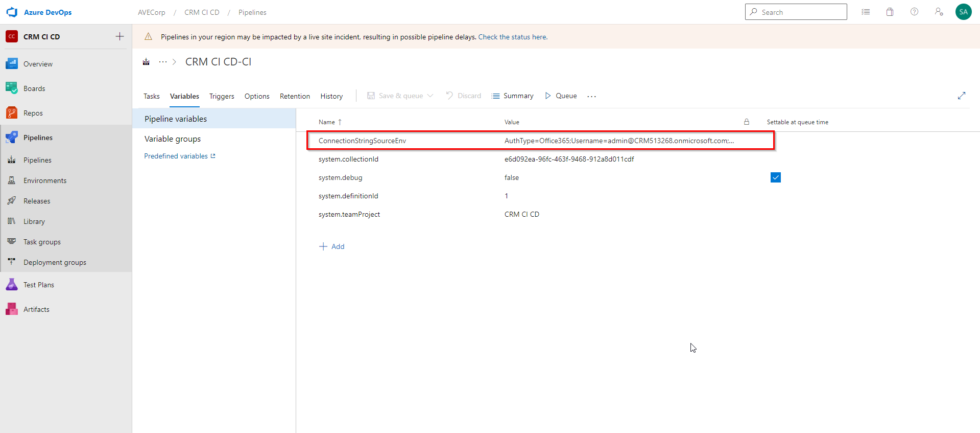
Task: Click the plus icon next to CRM CI CD
Action: (x=120, y=36)
